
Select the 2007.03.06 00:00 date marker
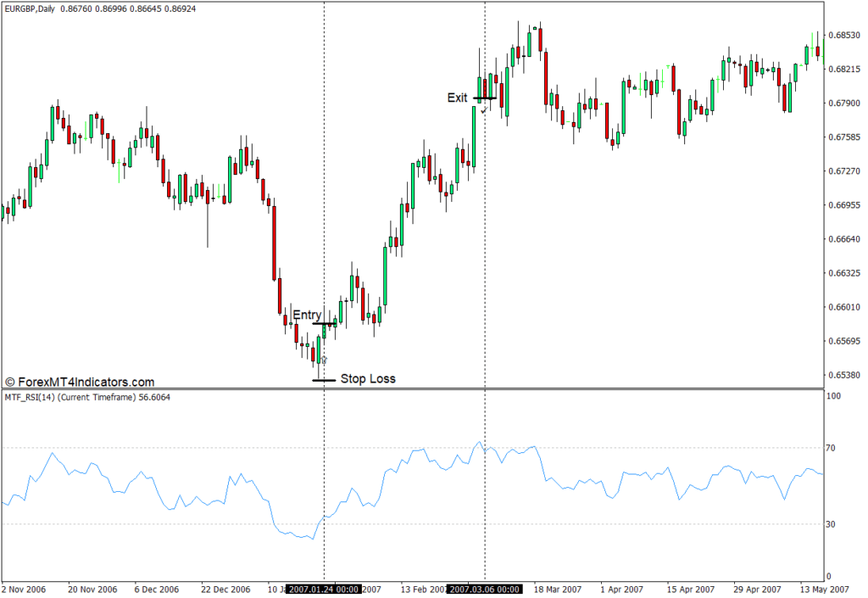[x=484, y=589]
